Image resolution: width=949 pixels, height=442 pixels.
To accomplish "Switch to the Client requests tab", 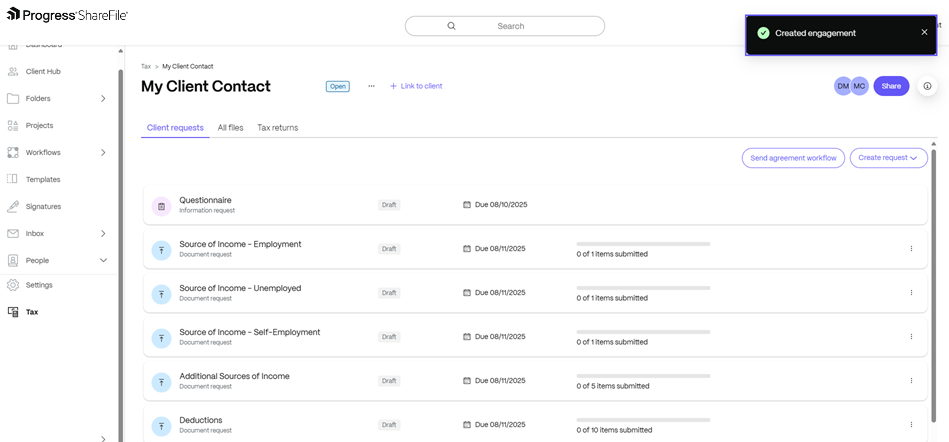I will pyautogui.click(x=175, y=128).
